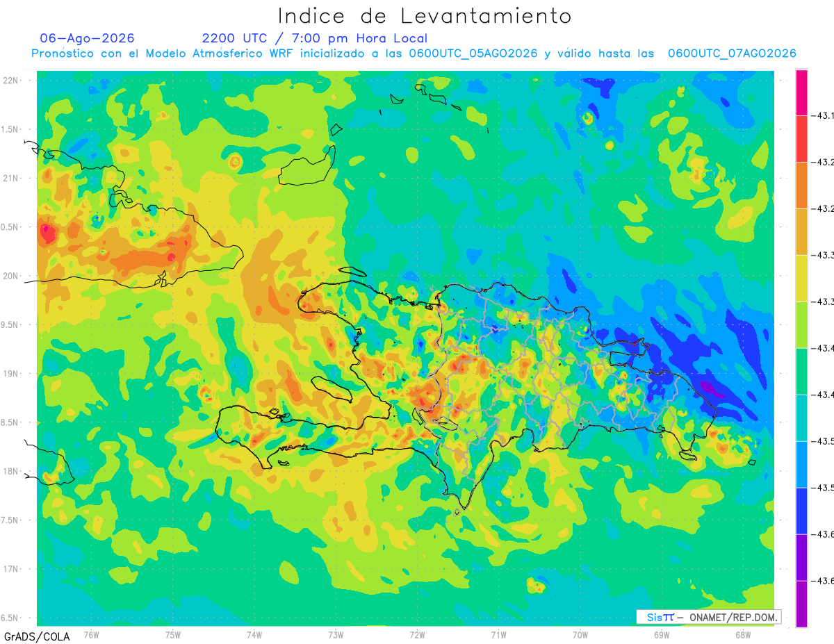Select the valid-until time '0600UTC_07AGO2026'
Screen dimensions: 834x644
[732, 53]
